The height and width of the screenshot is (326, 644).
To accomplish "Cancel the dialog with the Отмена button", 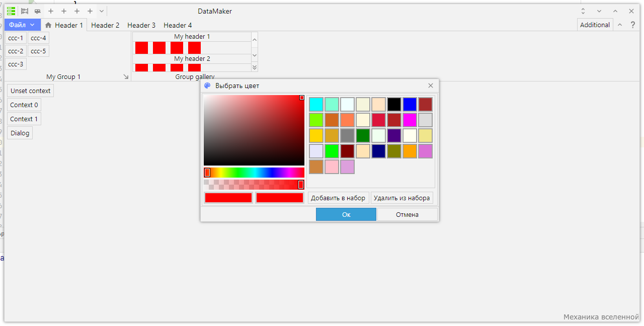I will coord(407,214).
